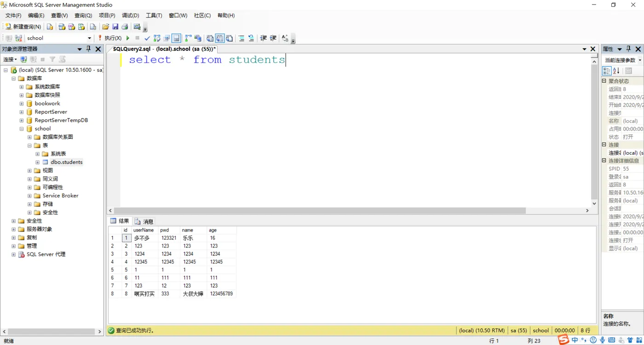
Task: Toggle Results to File output mode
Action: pyautogui.click(x=229, y=38)
